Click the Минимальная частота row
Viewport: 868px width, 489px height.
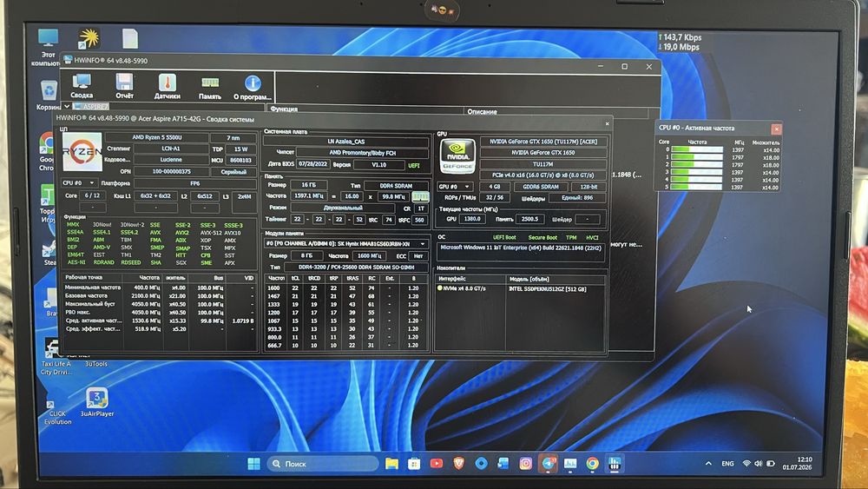pyautogui.click(x=160, y=287)
